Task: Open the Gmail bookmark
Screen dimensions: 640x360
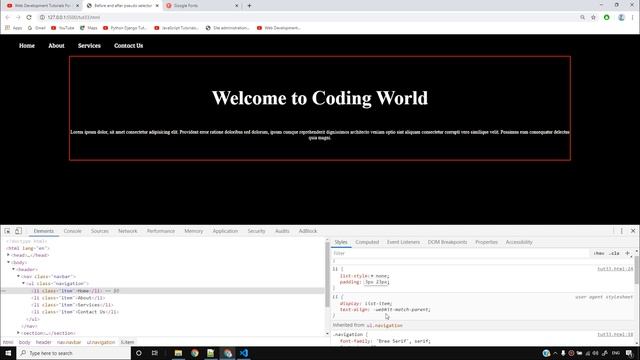Action: tap(36, 28)
